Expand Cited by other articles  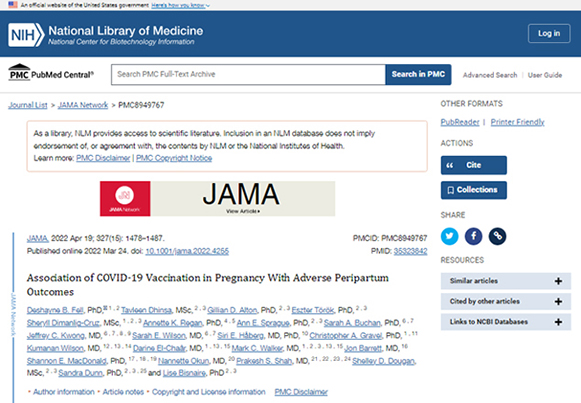tap(506, 302)
